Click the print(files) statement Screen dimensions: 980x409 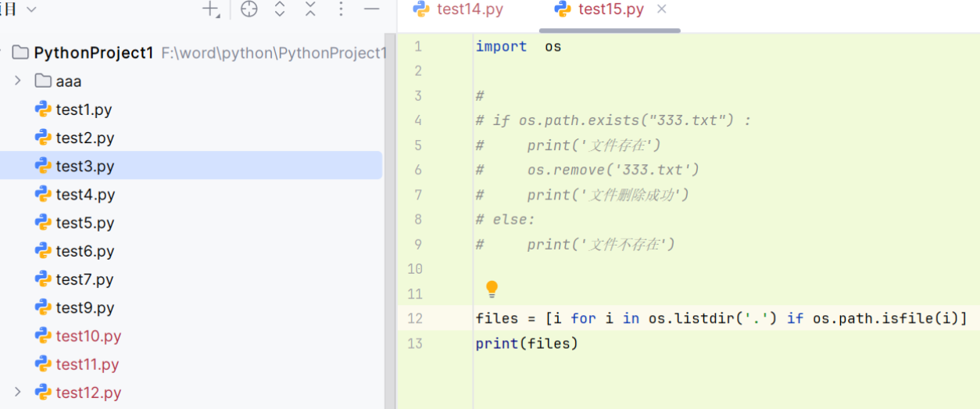527,343
